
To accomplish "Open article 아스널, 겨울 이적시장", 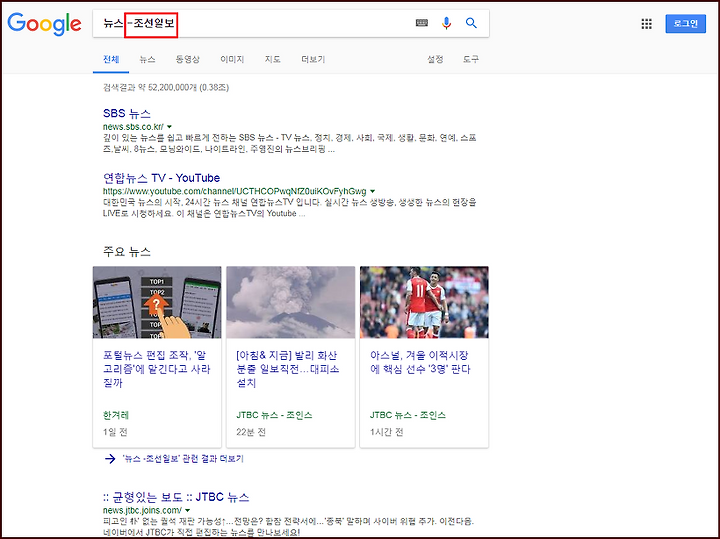I will pos(420,362).
